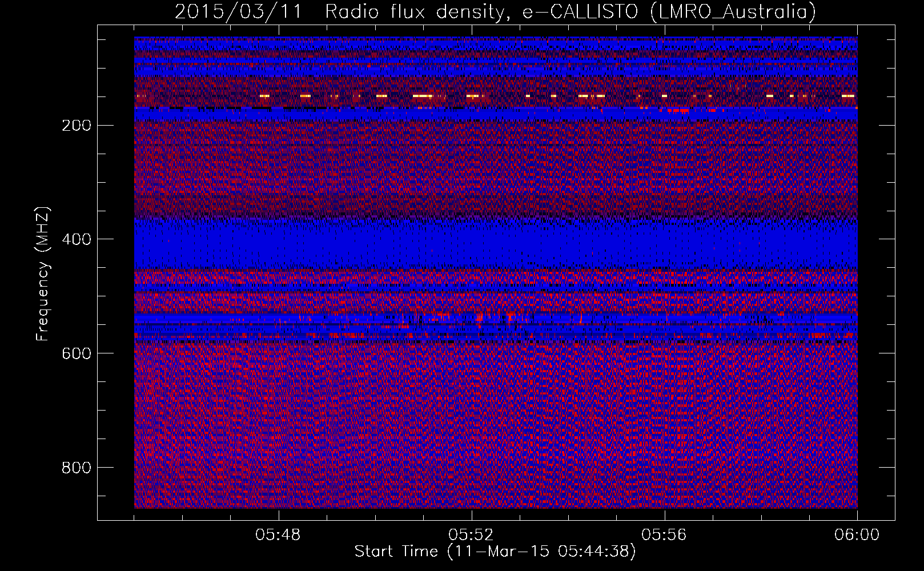Click the 05:48 time tick label
This screenshot has height=571, width=924.
(278, 535)
